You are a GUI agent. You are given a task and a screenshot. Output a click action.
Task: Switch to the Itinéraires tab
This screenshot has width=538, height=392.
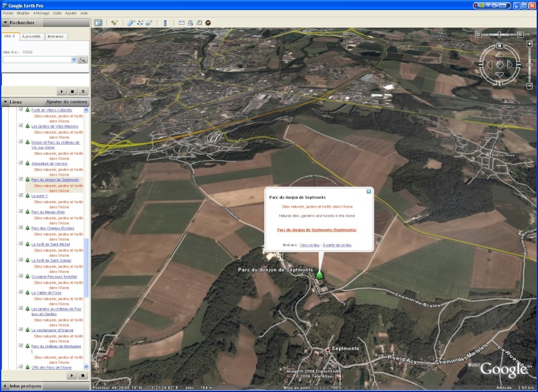56,37
